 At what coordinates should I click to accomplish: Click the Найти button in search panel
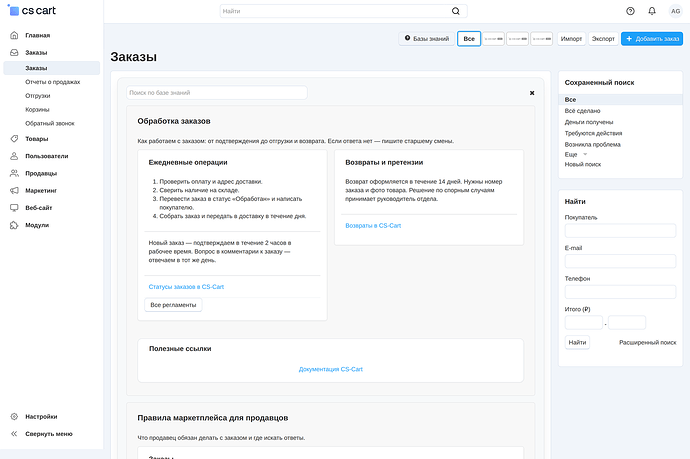(577, 342)
